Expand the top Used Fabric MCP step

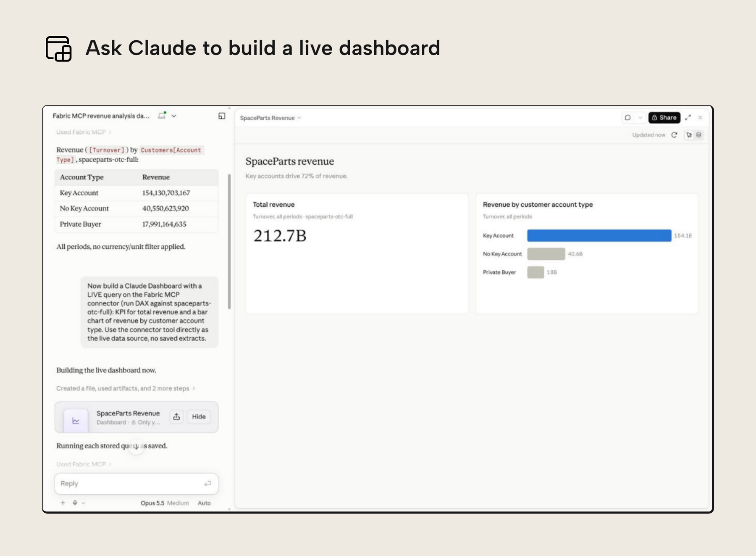pyautogui.click(x=84, y=132)
